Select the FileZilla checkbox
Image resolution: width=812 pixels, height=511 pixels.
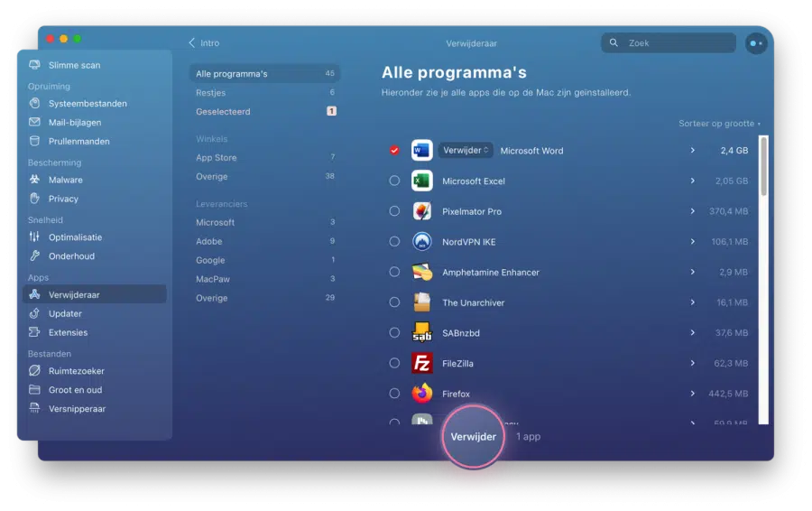(x=394, y=363)
